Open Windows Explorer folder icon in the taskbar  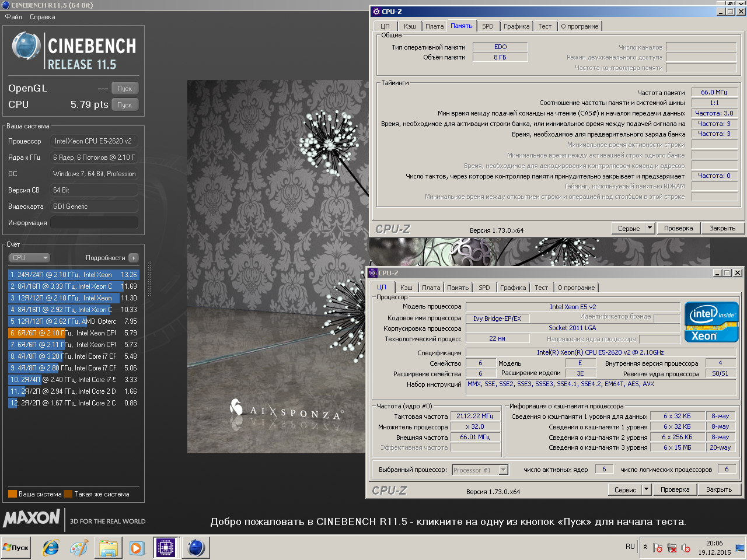108,548
